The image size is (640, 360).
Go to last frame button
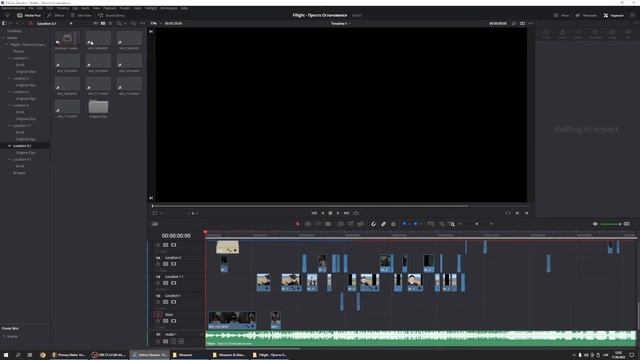pyautogui.click(x=346, y=213)
